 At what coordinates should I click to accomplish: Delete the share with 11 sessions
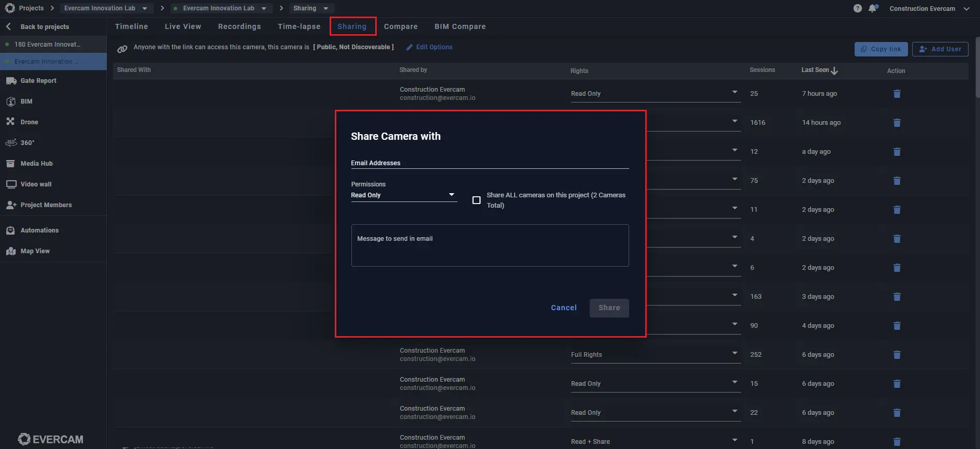pyautogui.click(x=897, y=210)
